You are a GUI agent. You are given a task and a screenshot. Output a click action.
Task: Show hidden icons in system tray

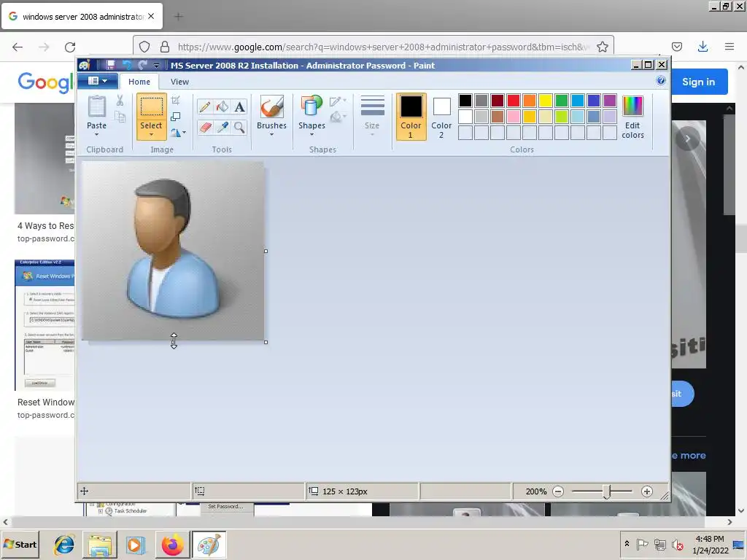(627, 544)
